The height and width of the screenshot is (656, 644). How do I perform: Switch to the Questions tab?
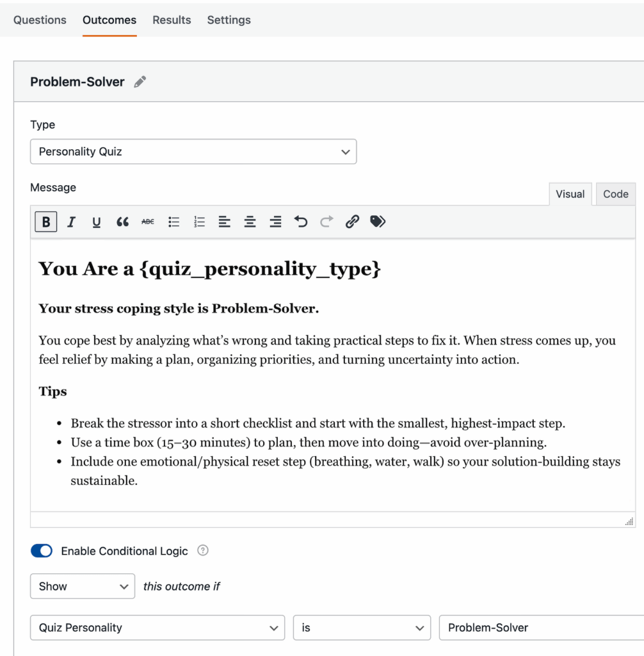click(x=40, y=20)
